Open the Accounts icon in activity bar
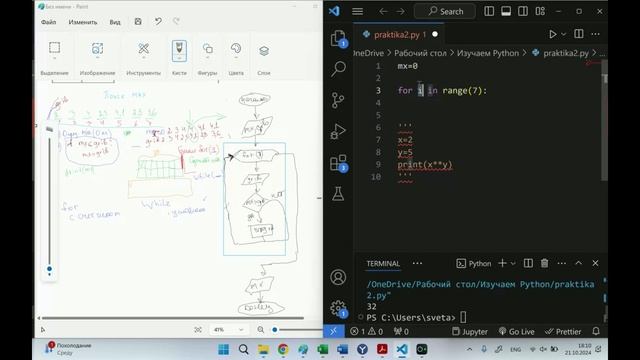Viewport: 640px width, 360px height. 338,277
